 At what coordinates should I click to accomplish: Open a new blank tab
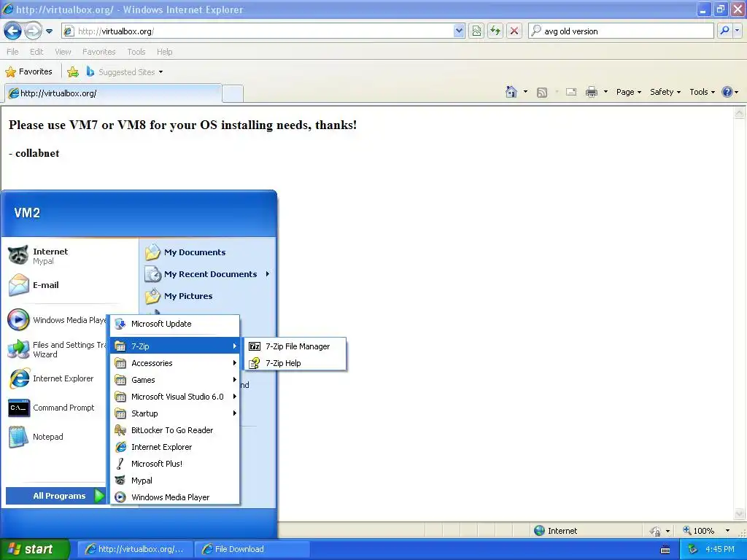point(233,93)
